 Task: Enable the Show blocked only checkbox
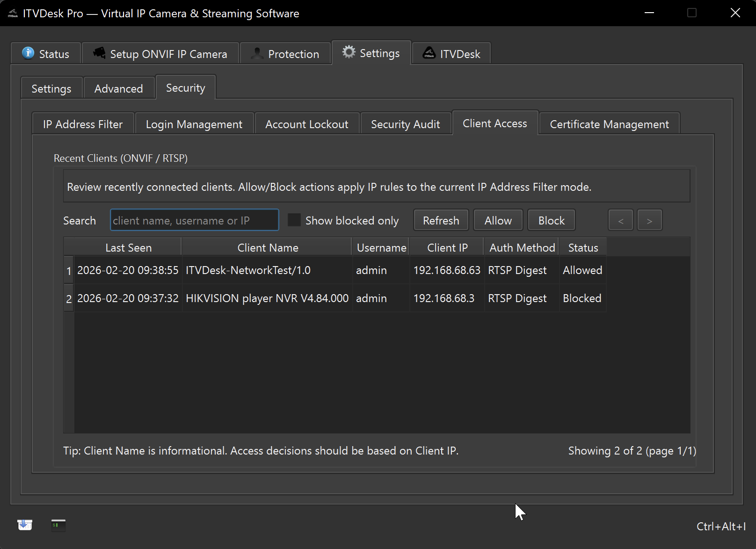point(294,220)
